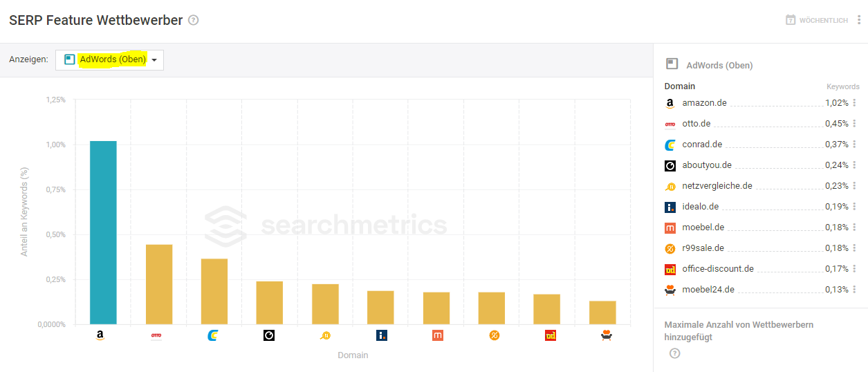Open the WÖCHENTLICH calendar interval selector
868x372 pixels.
(x=816, y=20)
